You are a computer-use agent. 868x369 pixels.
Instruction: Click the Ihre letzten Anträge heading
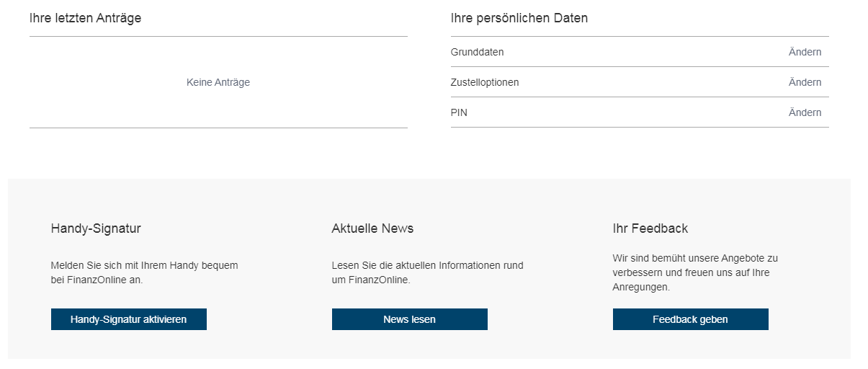click(x=85, y=18)
